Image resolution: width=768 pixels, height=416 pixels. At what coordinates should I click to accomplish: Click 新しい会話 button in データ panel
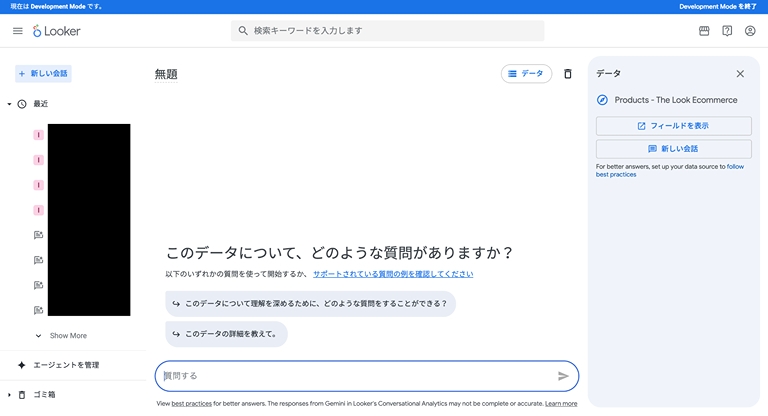coord(673,149)
